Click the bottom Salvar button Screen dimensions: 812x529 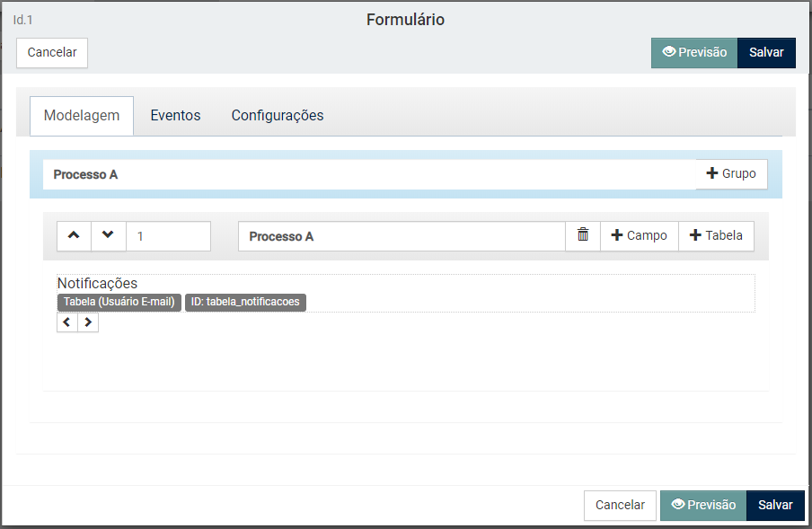click(x=775, y=505)
